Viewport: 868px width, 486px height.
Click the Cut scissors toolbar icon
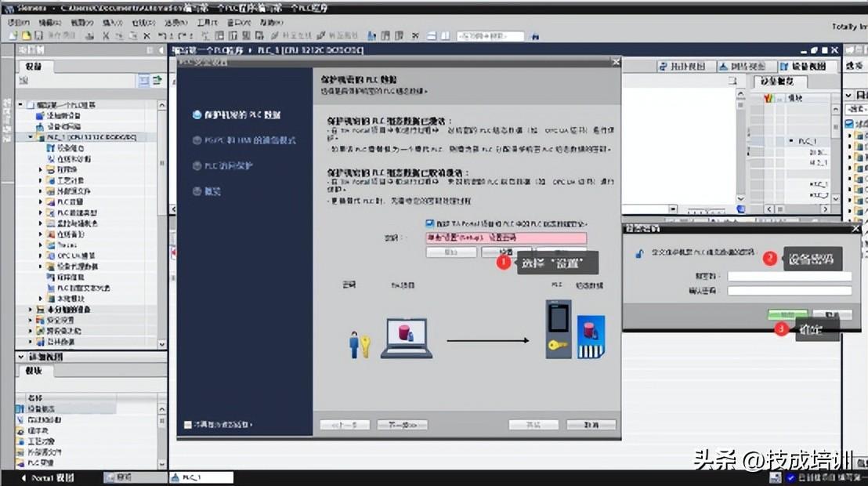106,36
